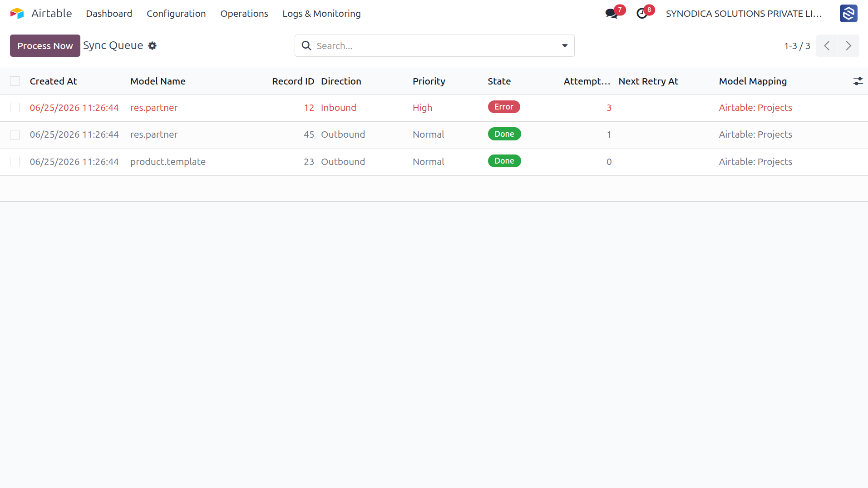Click the user avatar icon

pyautogui.click(x=848, y=14)
